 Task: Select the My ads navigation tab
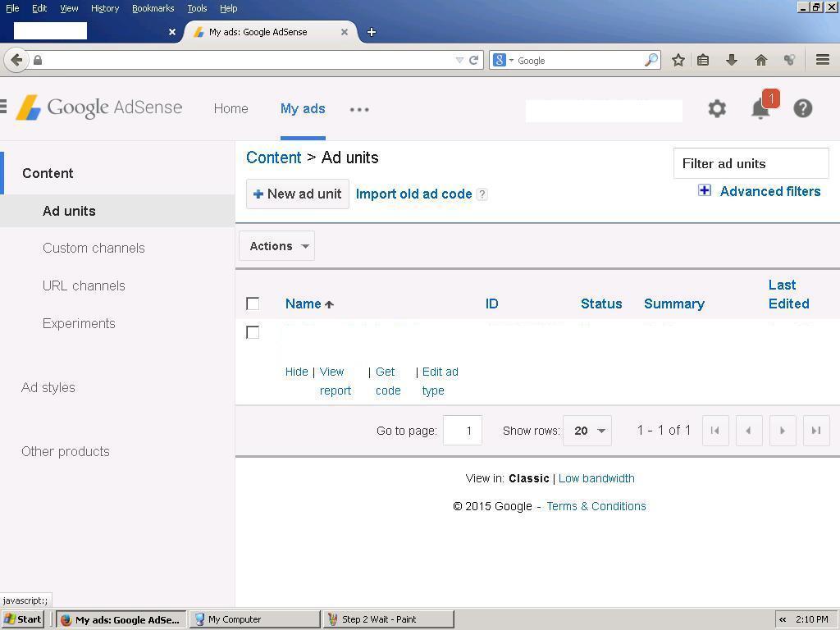point(303,109)
